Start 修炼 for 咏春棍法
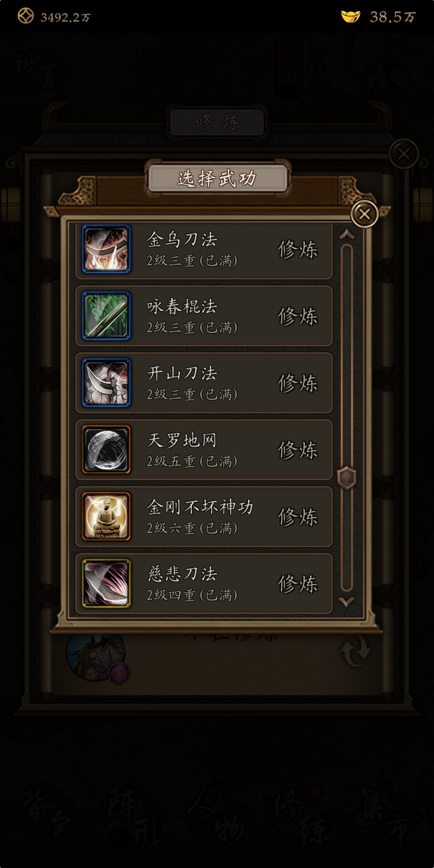This screenshot has height=868, width=434. 298,316
